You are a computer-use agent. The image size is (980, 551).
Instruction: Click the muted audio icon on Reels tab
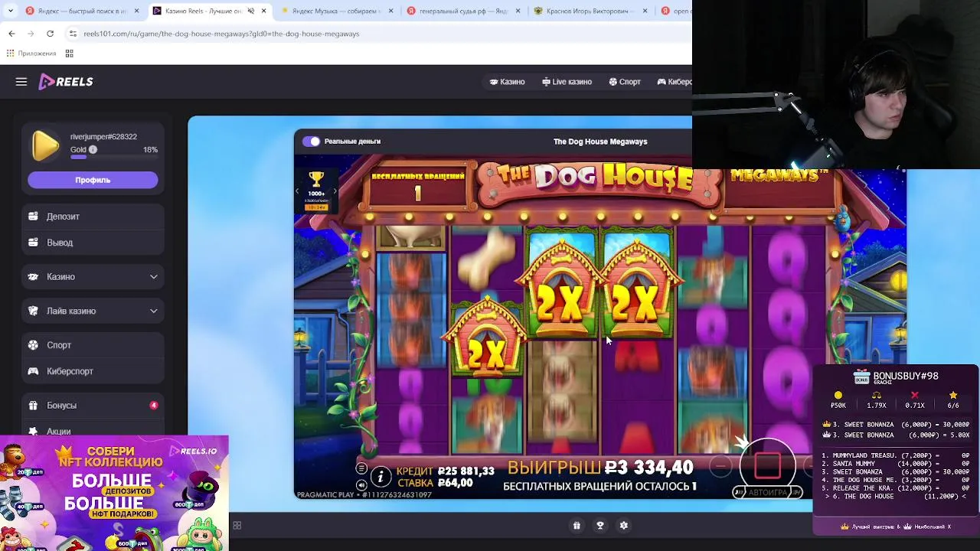250,11
